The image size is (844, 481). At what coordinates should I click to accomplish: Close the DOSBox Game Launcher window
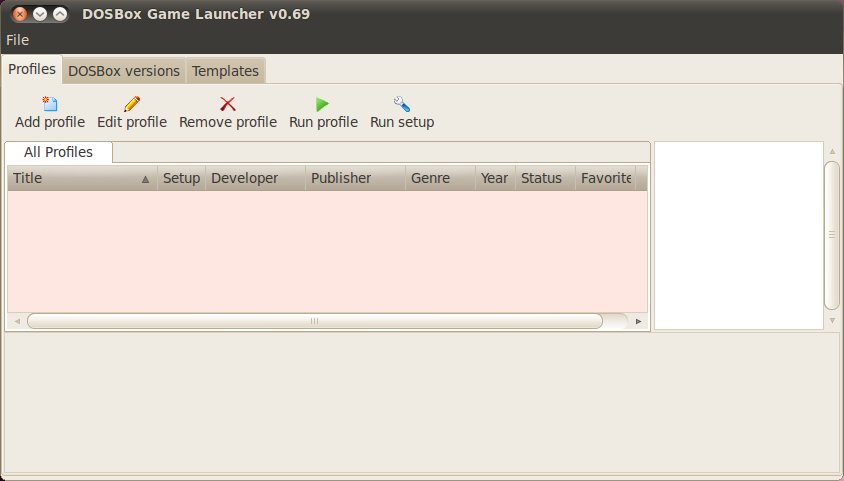tap(20, 14)
